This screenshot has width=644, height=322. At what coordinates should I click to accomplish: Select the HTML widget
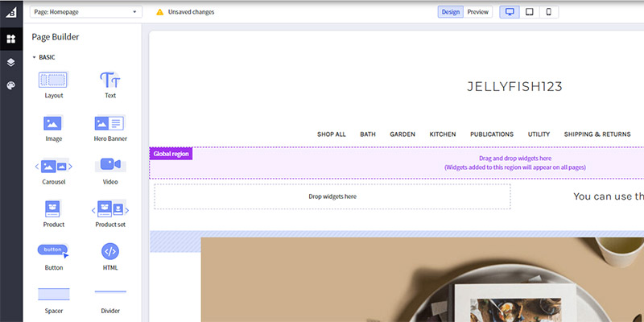point(110,257)
